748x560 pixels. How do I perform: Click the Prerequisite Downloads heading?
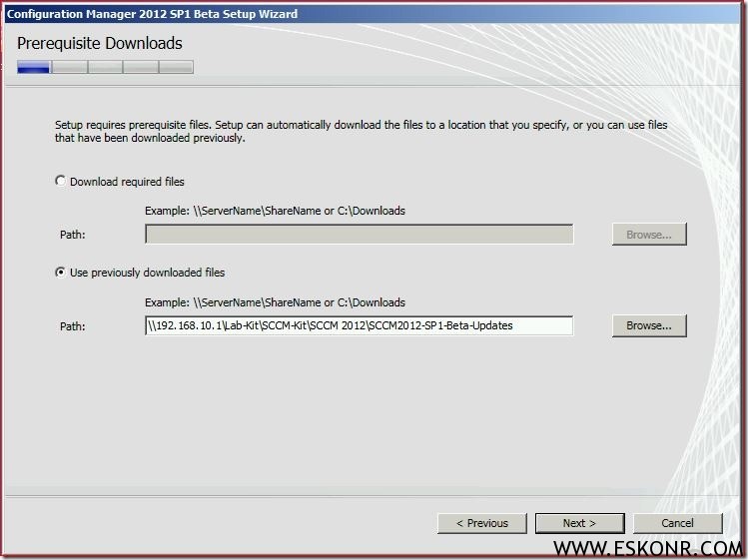[100, 43]
